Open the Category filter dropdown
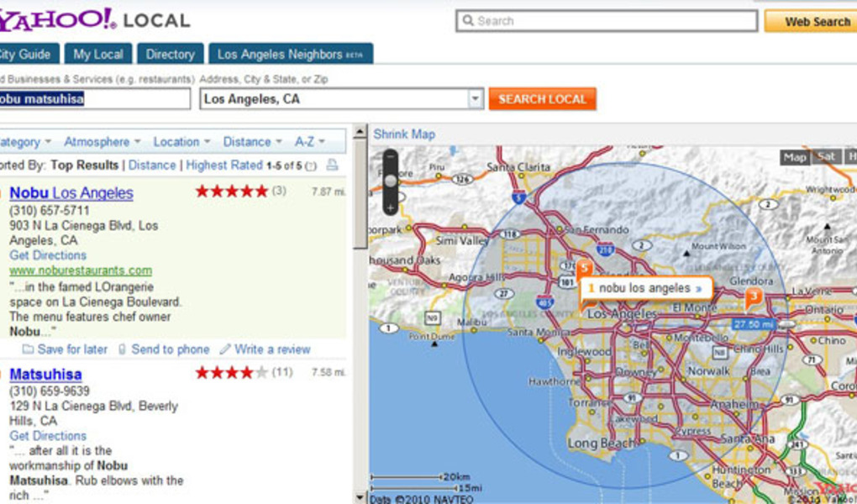The width and height of the screenshot is (857, 504). click(26, 142)
